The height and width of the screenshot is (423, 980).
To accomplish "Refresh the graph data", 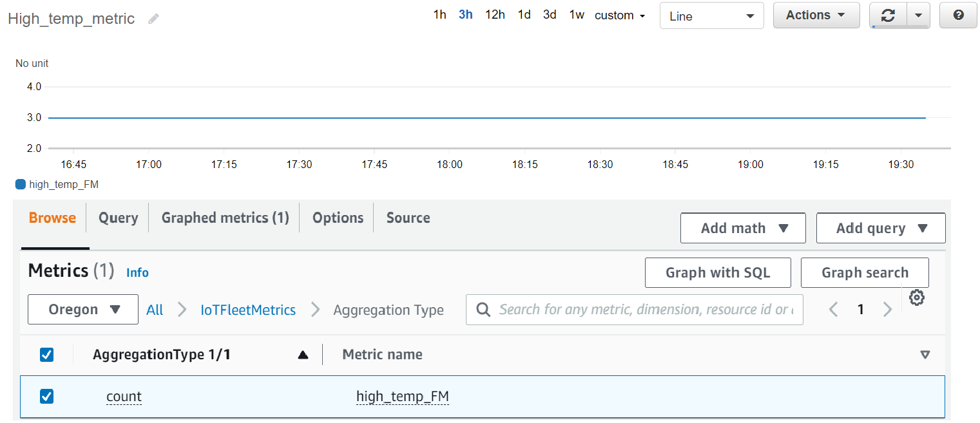I will 889,15.
